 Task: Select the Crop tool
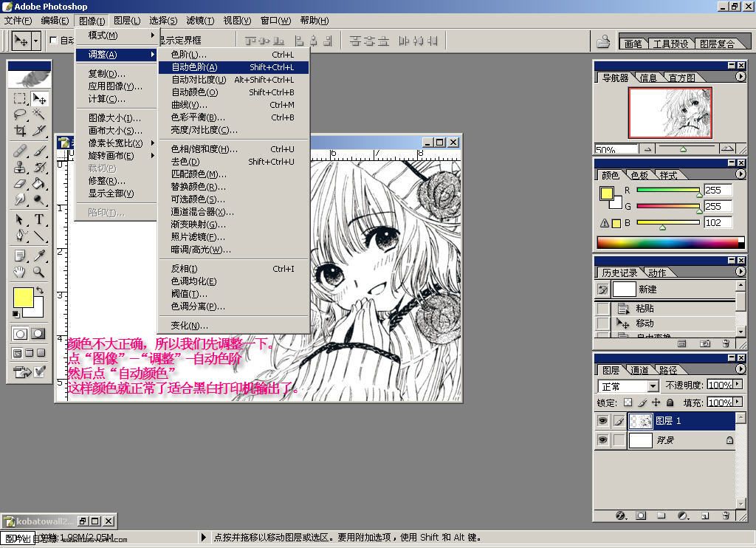pyautogui.click(x=20, y=131)
